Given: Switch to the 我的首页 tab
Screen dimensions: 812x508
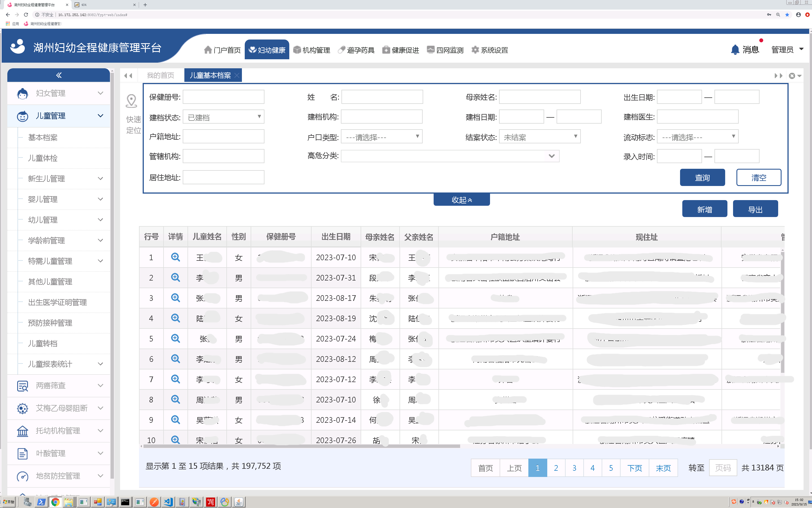Looking at the screenshot, I should [x=160, y=75].
